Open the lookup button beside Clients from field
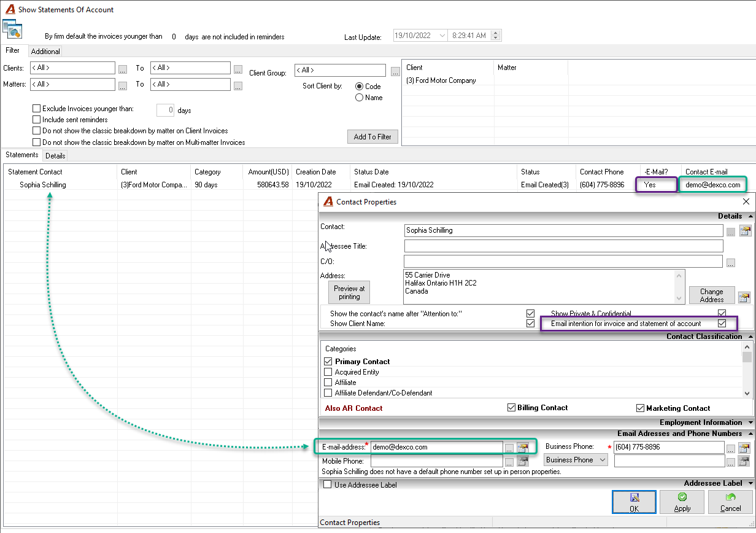Viewport: 756px width, 533px height. tap(123, 69)
